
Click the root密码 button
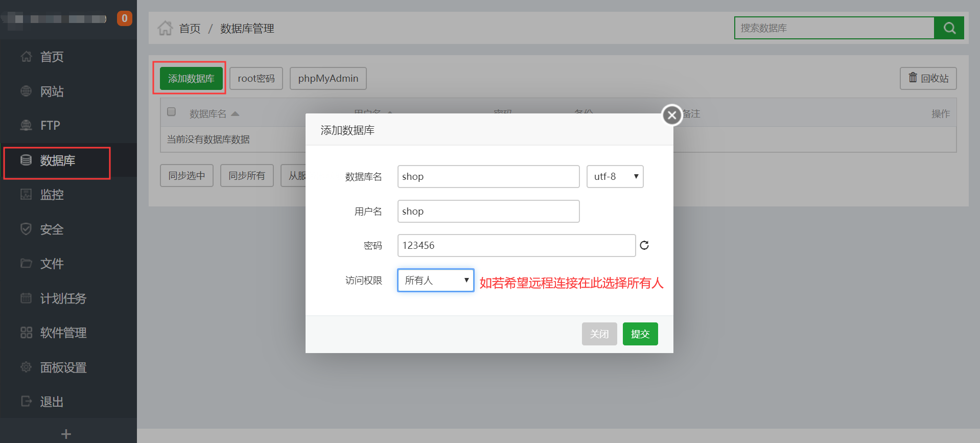256,78
